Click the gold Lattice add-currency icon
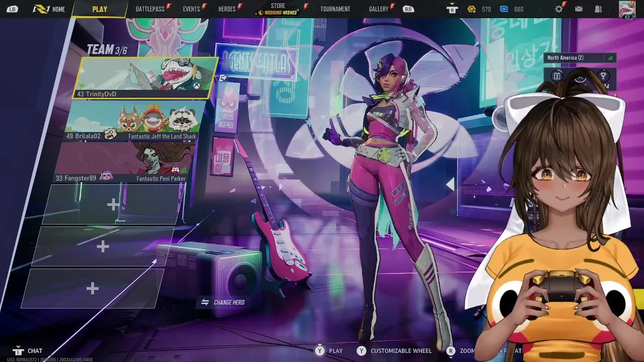The width and height of the screenshot is (644, 362). pos(471,9)
